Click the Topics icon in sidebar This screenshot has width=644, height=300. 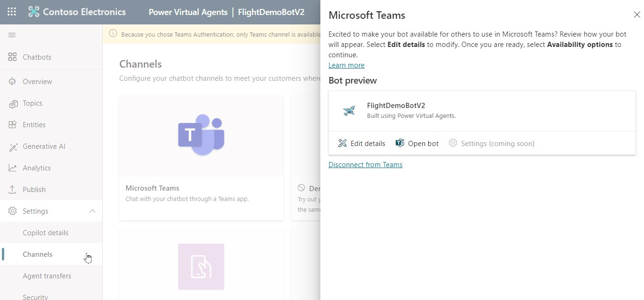pos(13,103)
